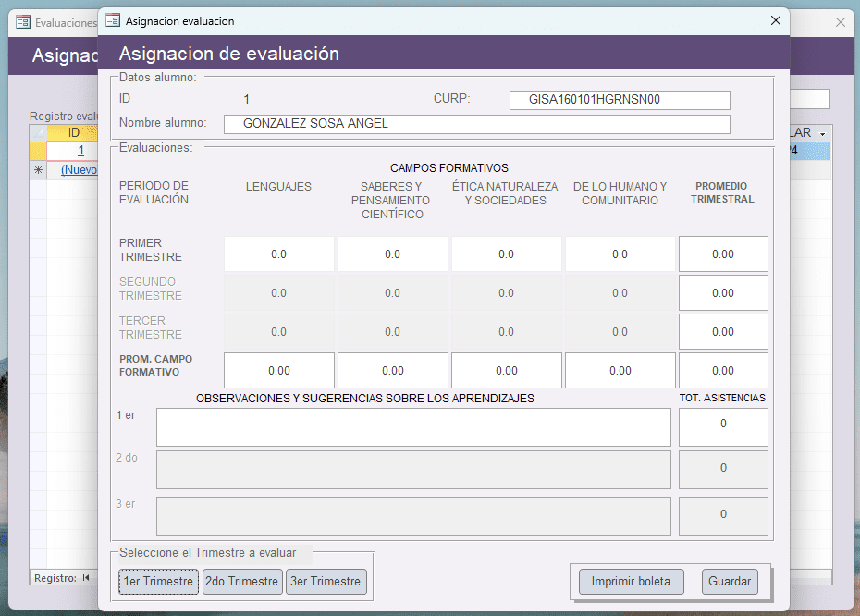This screenshot has width=860, height=616.
Task: Click Prom. Campo Formativo overall Promedio Trimestral box
Action: 723,370
